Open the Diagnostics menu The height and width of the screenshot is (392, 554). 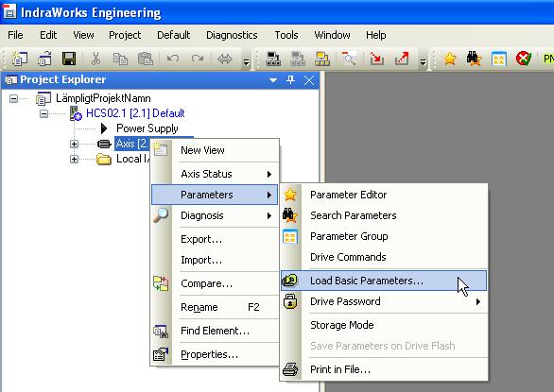pos(232,35)
